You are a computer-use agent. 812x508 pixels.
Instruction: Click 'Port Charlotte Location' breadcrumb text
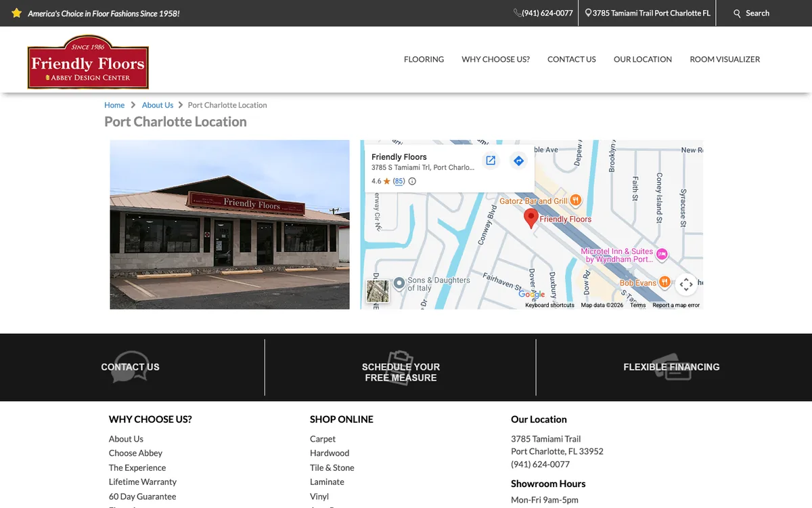[x=227, y=105]
